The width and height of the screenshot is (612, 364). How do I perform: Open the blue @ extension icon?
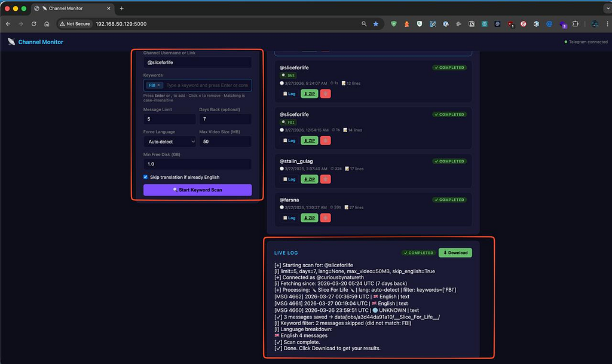549,24
